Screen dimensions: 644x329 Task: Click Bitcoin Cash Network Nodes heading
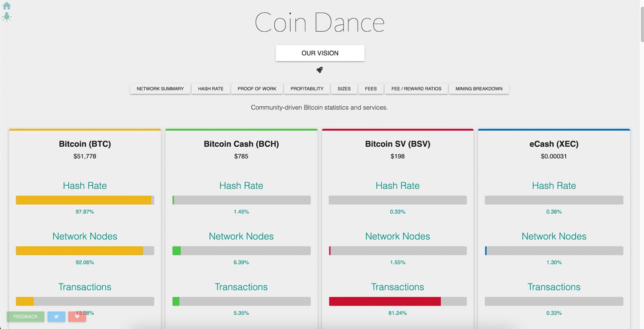click(241, 236)
